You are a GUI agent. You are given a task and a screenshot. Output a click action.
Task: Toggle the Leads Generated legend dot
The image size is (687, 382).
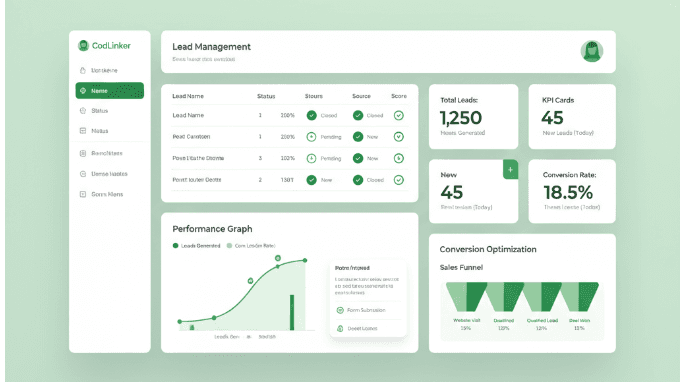pyautogui.click(x=176, y=246)
